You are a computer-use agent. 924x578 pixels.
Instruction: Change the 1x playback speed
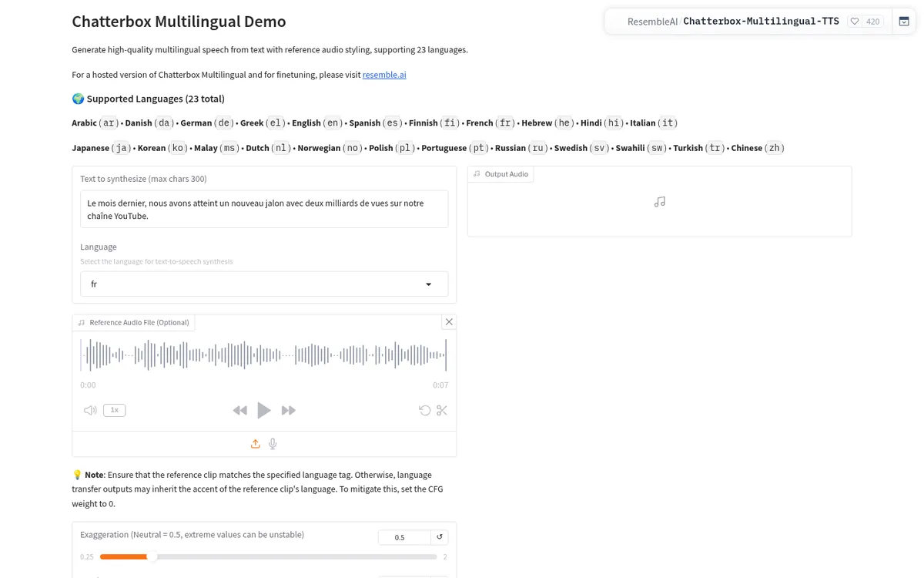[114, 410]
